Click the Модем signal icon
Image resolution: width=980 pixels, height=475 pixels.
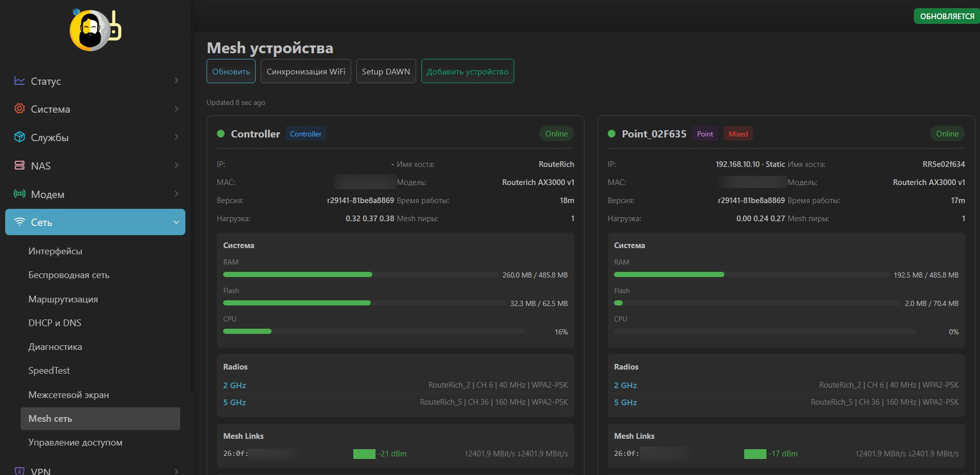(x=20, y=194)
